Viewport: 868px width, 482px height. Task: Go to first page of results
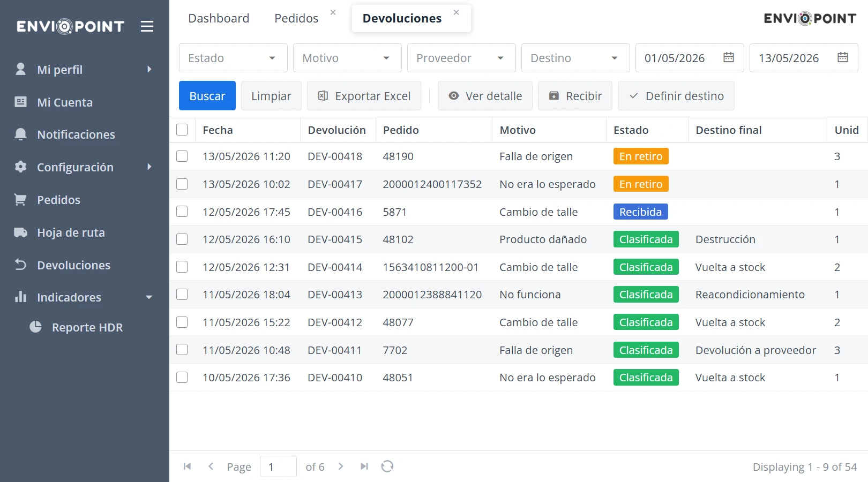(187, 466)
